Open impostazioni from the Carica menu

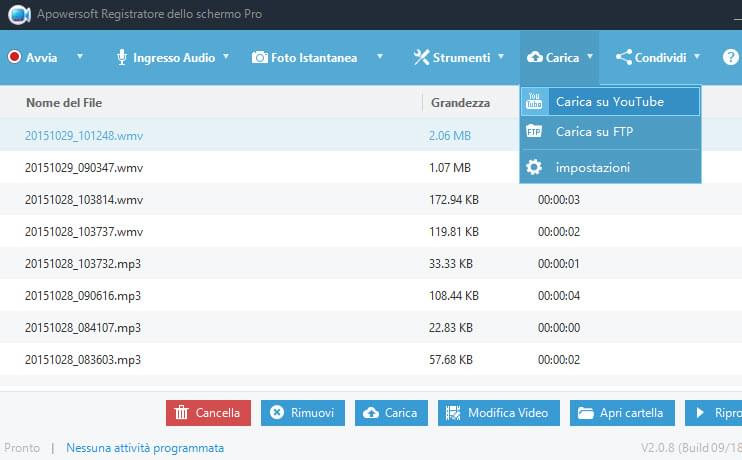point(592,167)
